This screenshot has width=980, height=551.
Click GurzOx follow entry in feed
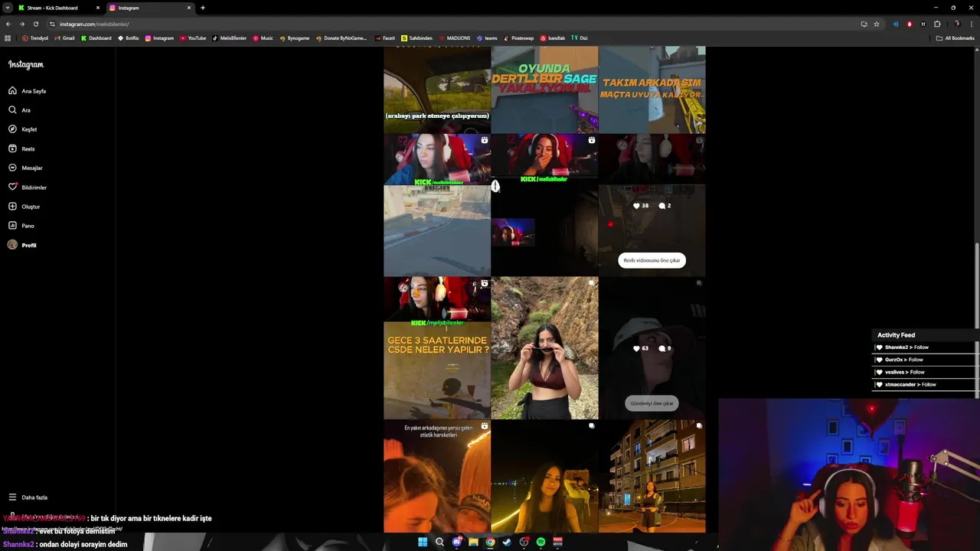[923, 360]
